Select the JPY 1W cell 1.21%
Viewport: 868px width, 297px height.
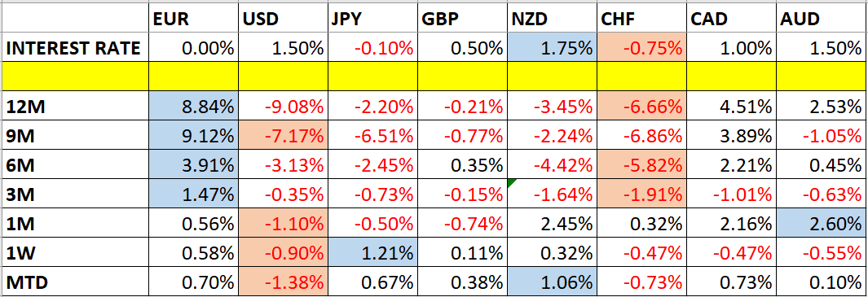(x=372, y=251)
